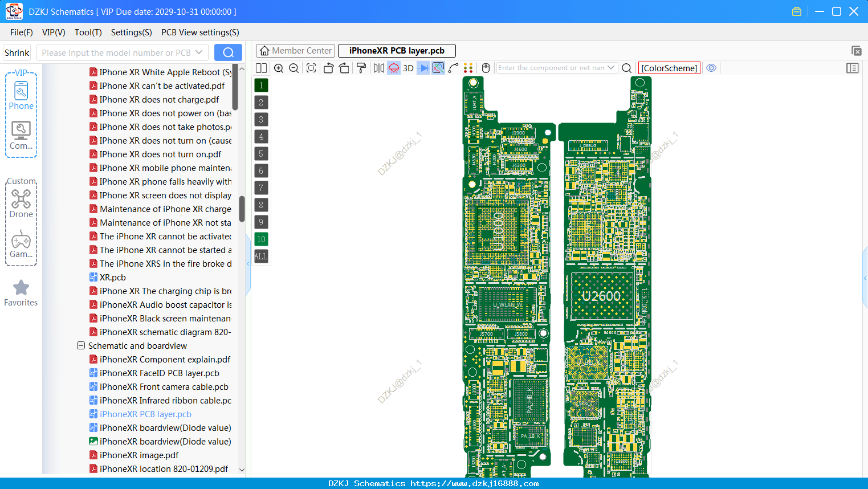Image resolution: width=868 pixels, height=489 pixels.
Task: Open IPhone XR does not charge.pdf
Action: [x=154, y=100]
